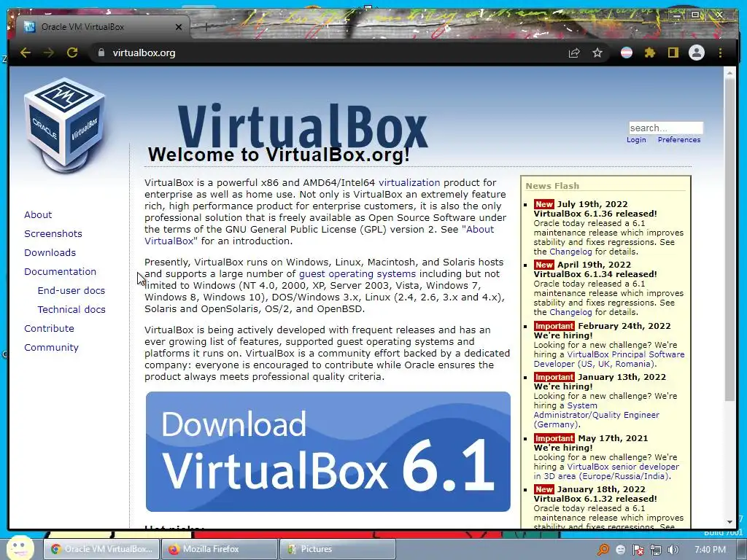Viewport: 747px width, 560px height.
Task: Open the Changelog link for 6.1.36
Action: pos(570,252)
